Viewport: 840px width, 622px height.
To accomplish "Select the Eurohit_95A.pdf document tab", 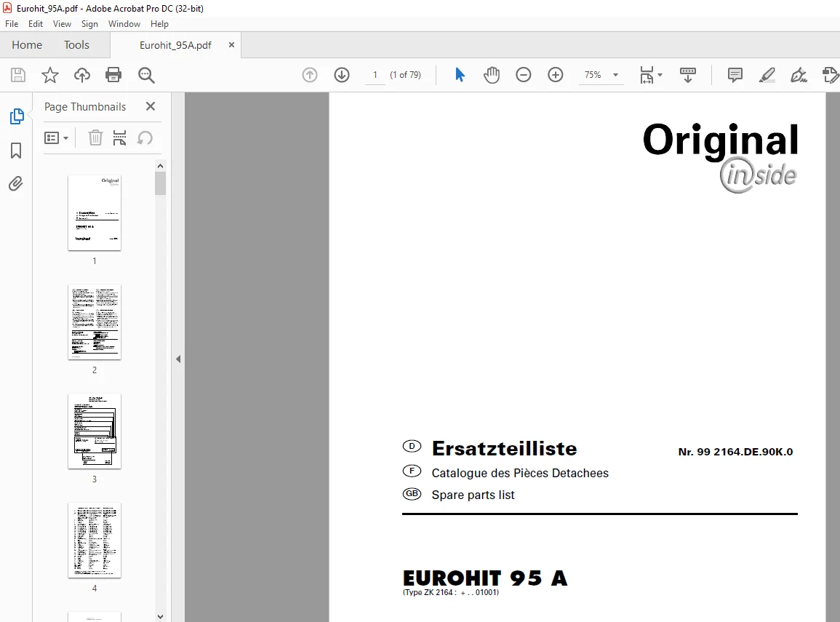I will tap(176, 46).
